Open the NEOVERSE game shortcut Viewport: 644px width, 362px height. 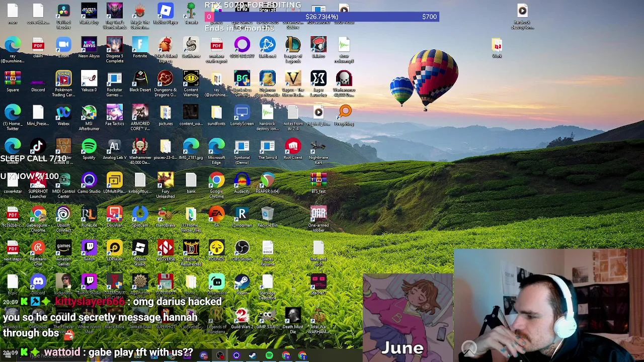166,250
